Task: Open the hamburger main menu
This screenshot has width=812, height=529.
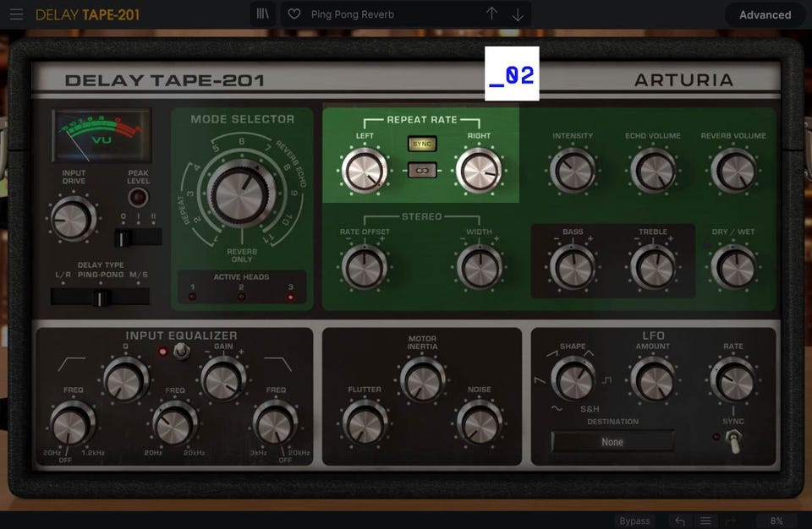Action: [x=16, y=14]
